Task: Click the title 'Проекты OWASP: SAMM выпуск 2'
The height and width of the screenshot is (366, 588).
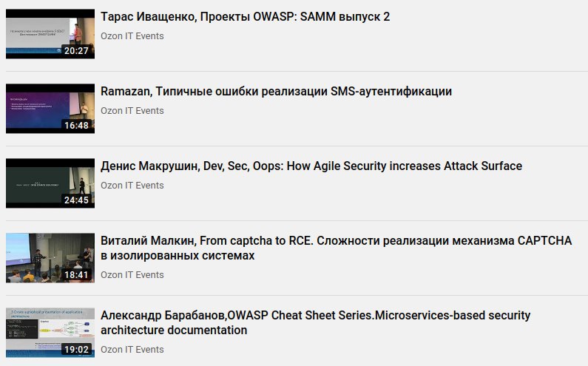Action: 245,16
